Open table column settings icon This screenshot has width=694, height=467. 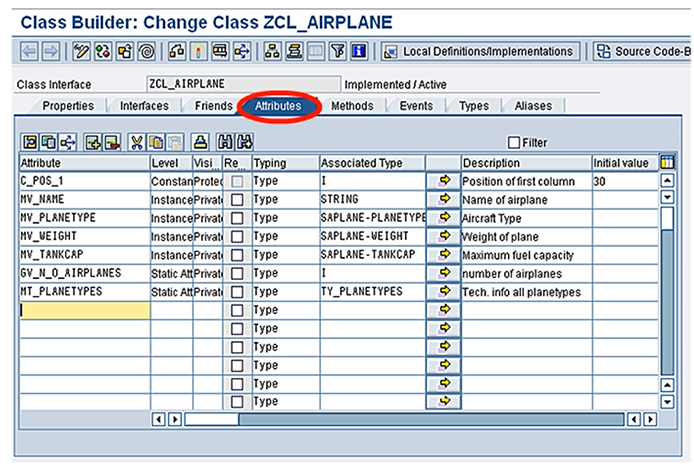(x=667, y=162)
